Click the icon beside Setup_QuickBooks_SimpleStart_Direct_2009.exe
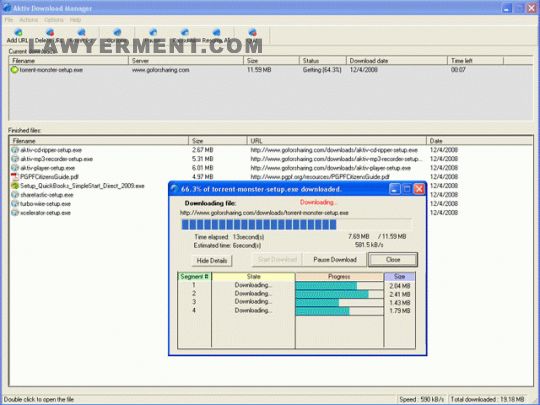 tap(15, 186)
